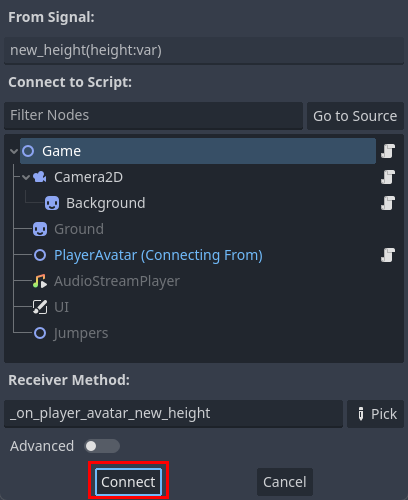This screenshot has width=408, height=500.
Task: Click the Camera2D camera icon
Action: click(40, 177)
